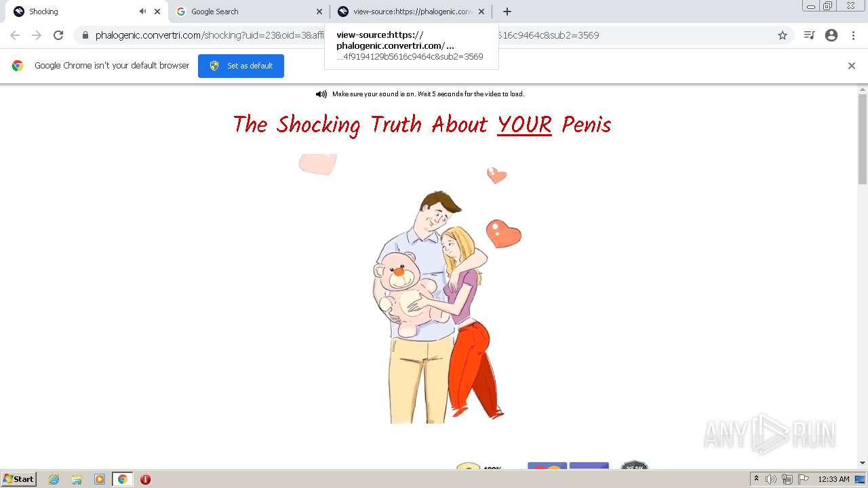
Task: Open the media control icon in toolbar
Action: [809, 35]
